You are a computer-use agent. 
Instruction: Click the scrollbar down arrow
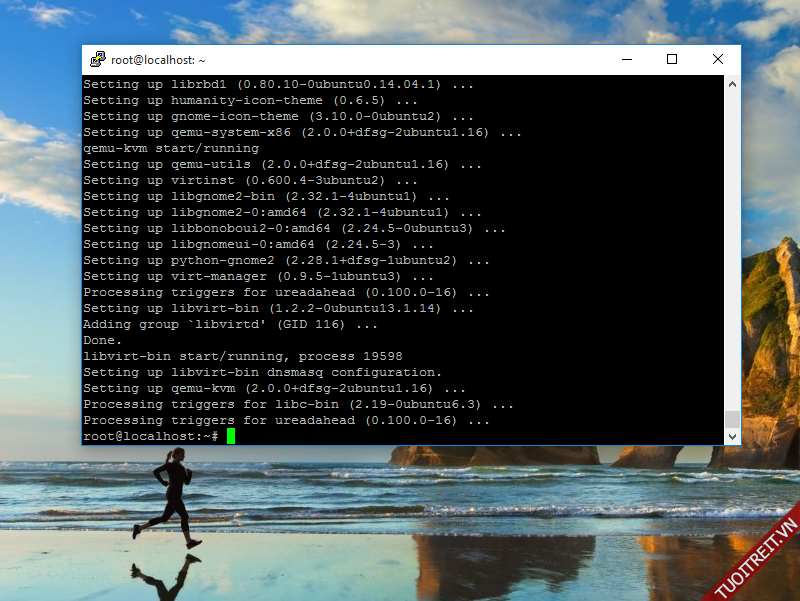732,437
